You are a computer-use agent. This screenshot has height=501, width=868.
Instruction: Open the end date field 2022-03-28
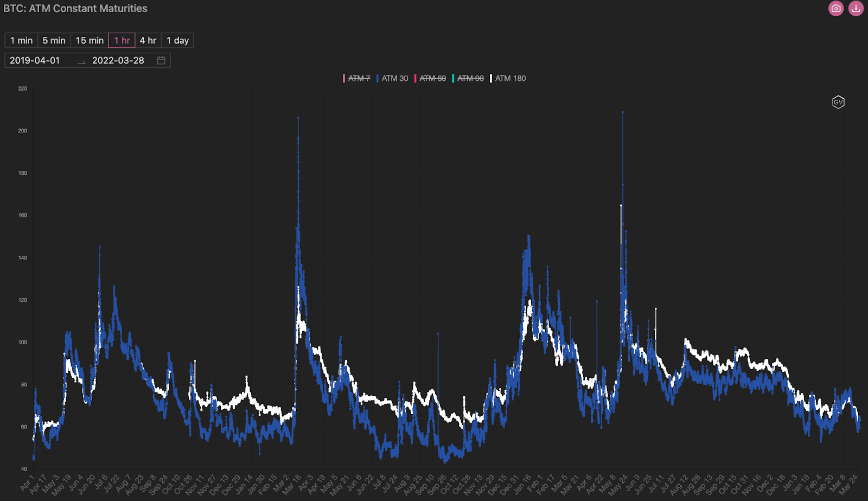pos(118,61)
